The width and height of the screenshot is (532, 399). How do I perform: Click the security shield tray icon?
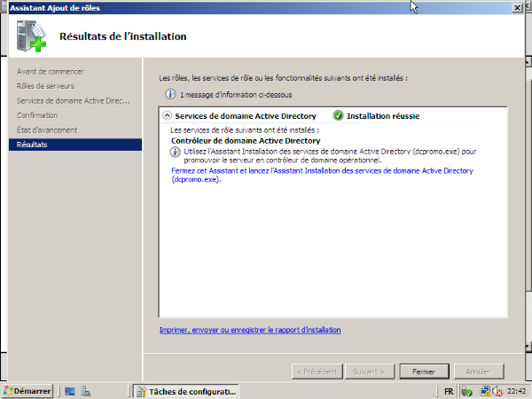(467, 392)
